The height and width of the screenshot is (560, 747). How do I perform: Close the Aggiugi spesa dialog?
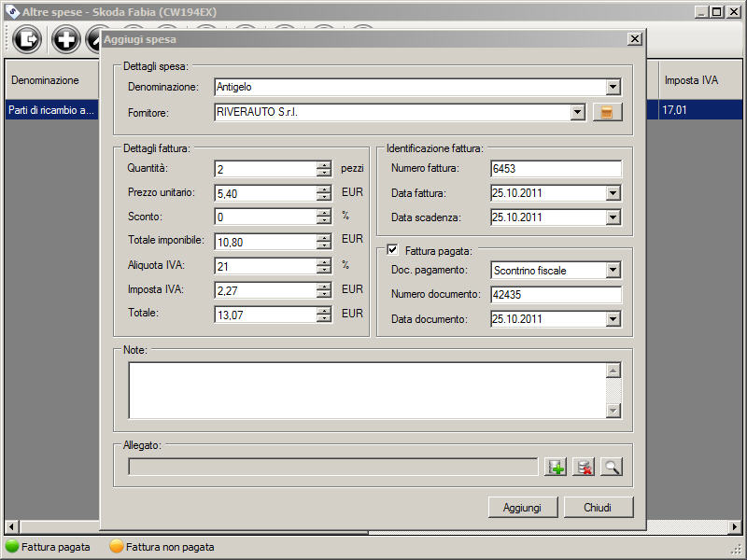pos(635,39)
